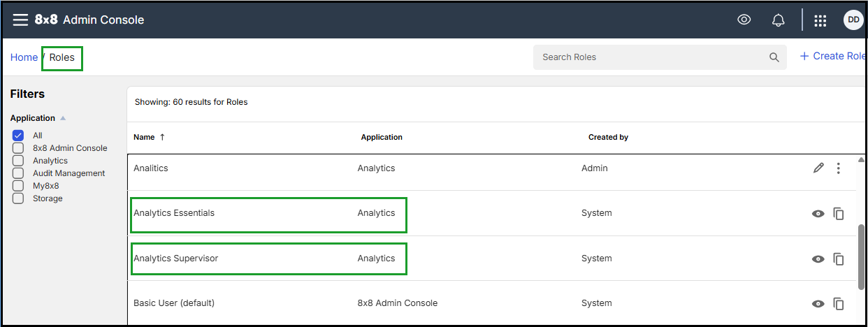Copy the Basic User (default) role
The height and width of the screenshot is (327, 868).
(x=839, y=304)
